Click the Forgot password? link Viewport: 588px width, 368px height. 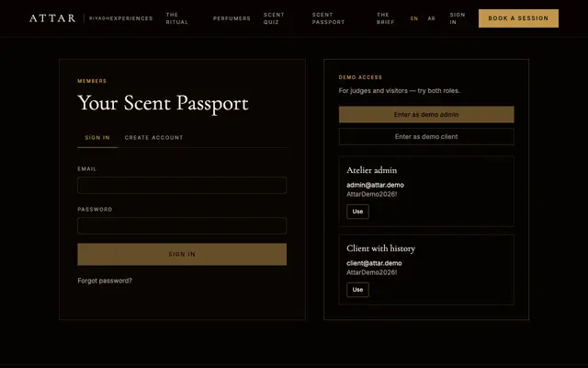(105, 281)
